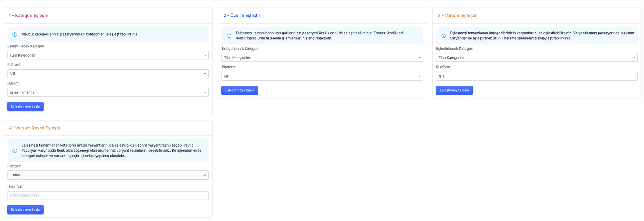Click info icon in Özellik Eşleştir panel

[229, 36]
